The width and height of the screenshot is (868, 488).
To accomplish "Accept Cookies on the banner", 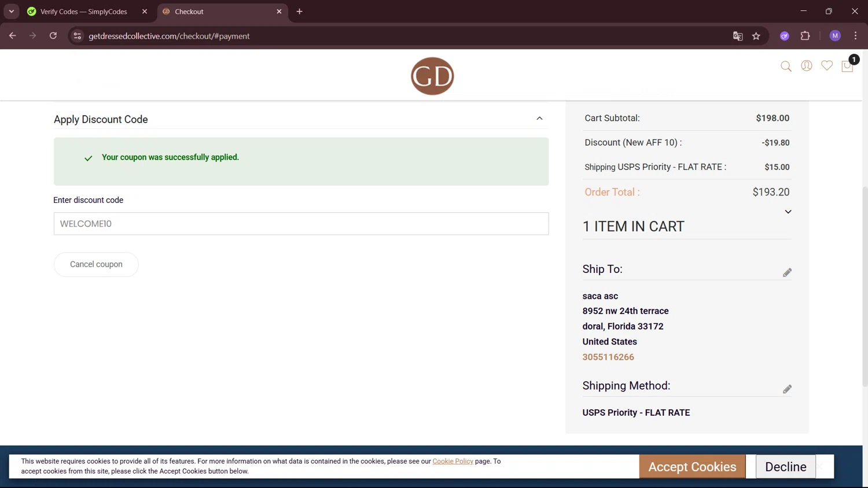I will [x=692, y=467].
